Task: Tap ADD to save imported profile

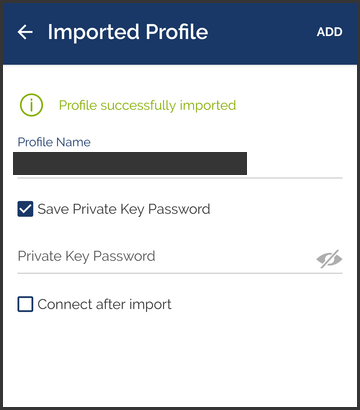Action: tap(329, 32)
